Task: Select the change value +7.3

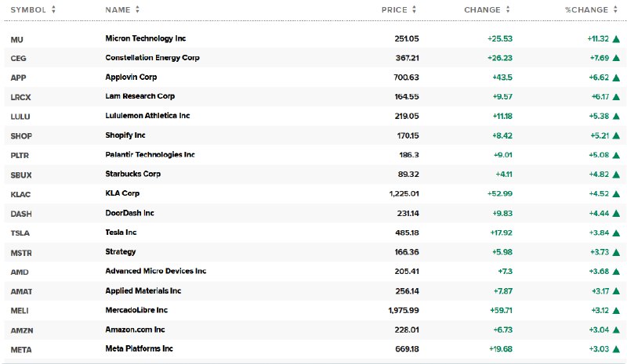Action: pyautogui.click(x=505, y=272)
